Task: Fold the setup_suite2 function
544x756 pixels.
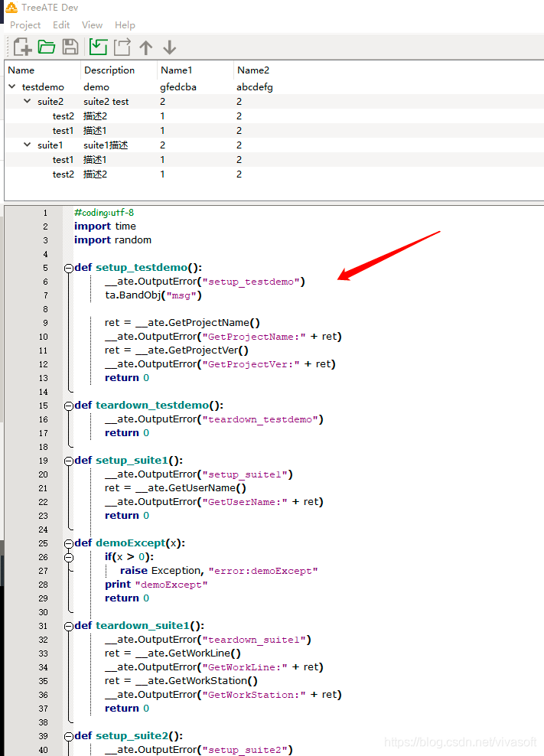Action: point(69,737)
